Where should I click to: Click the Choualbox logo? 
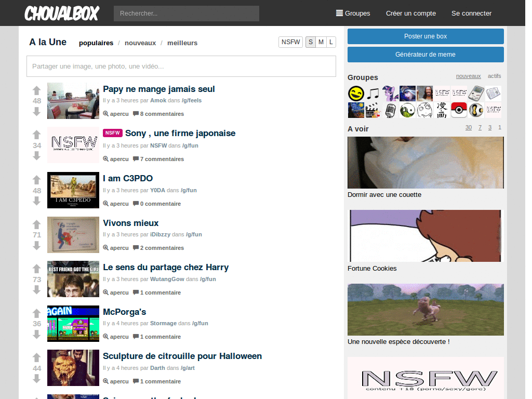[x=62, y=13]
